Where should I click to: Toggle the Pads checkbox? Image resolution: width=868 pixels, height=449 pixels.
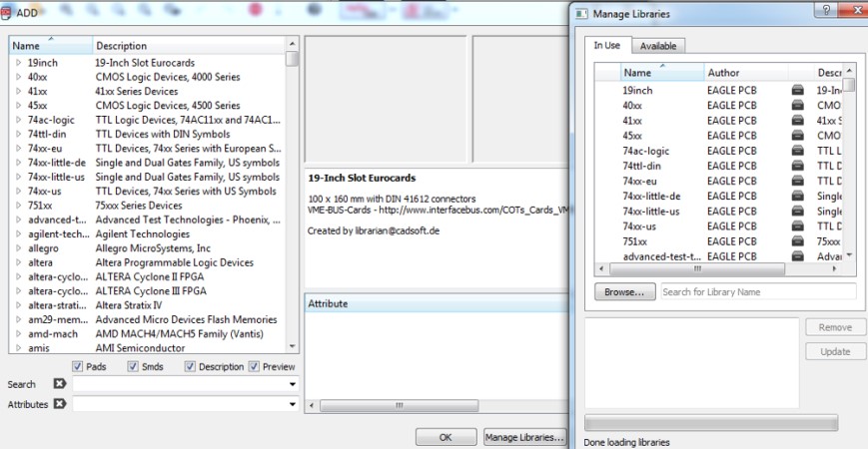(77, 366)
